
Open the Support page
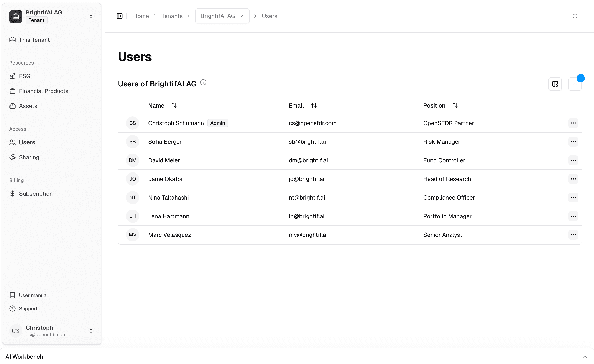(x=28, y=308)
